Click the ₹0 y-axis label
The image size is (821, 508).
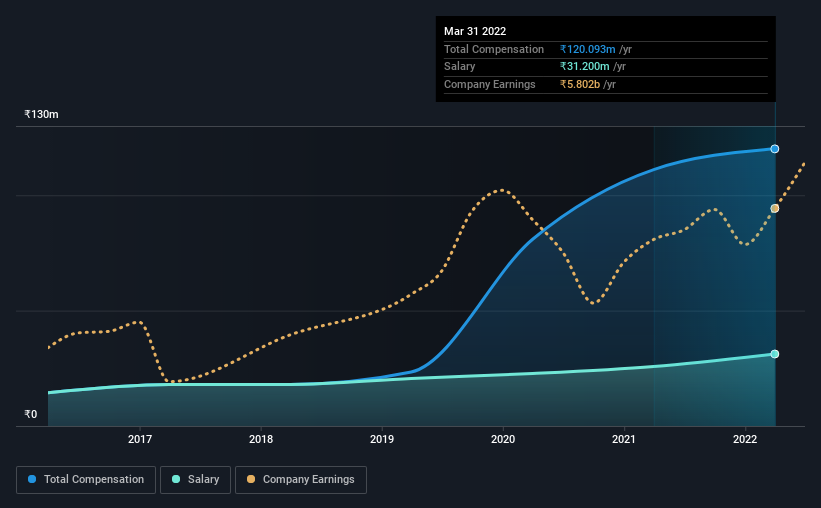point(31,414)
